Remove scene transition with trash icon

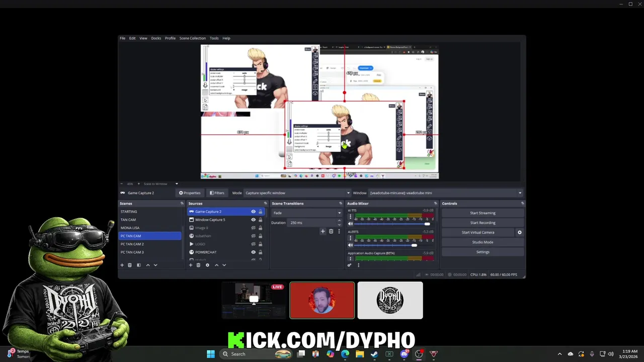click(x=331, y=231)
